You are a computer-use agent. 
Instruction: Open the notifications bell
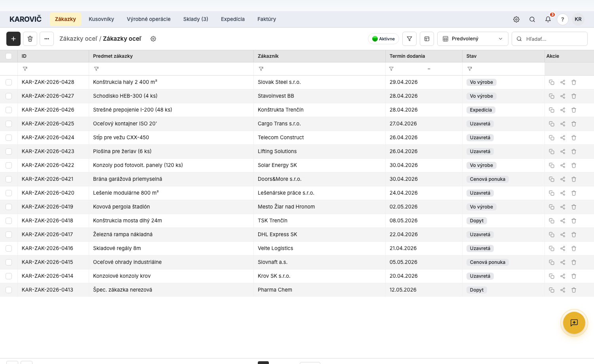pos(548,19)
